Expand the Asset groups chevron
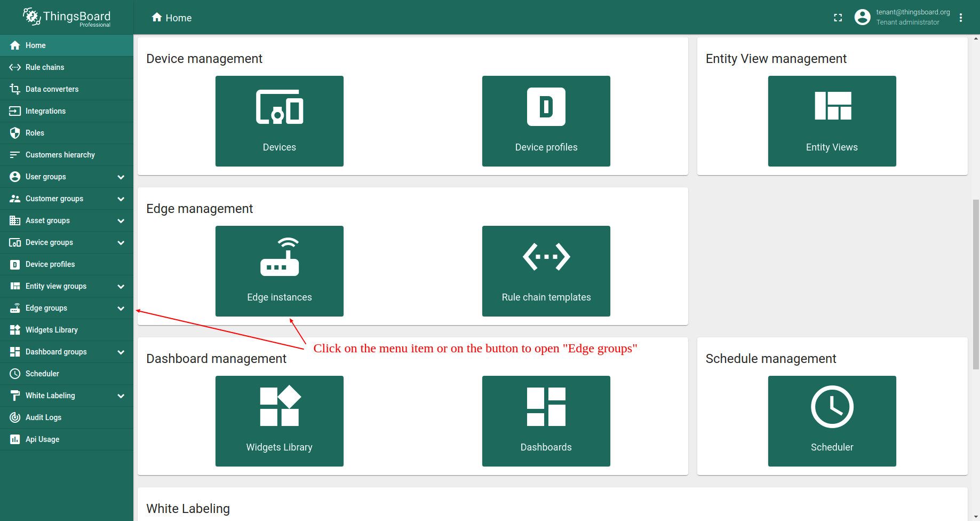This screenshot has height=521, width=980. (121, 220)
